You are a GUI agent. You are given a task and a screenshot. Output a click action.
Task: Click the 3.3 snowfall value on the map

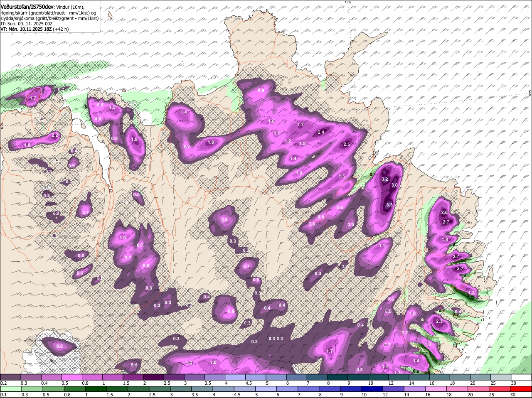389,205
